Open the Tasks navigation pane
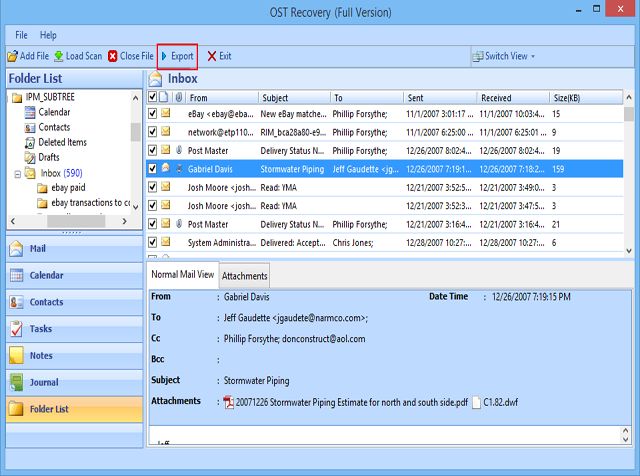The image size is (640, 476). point(74,329)
